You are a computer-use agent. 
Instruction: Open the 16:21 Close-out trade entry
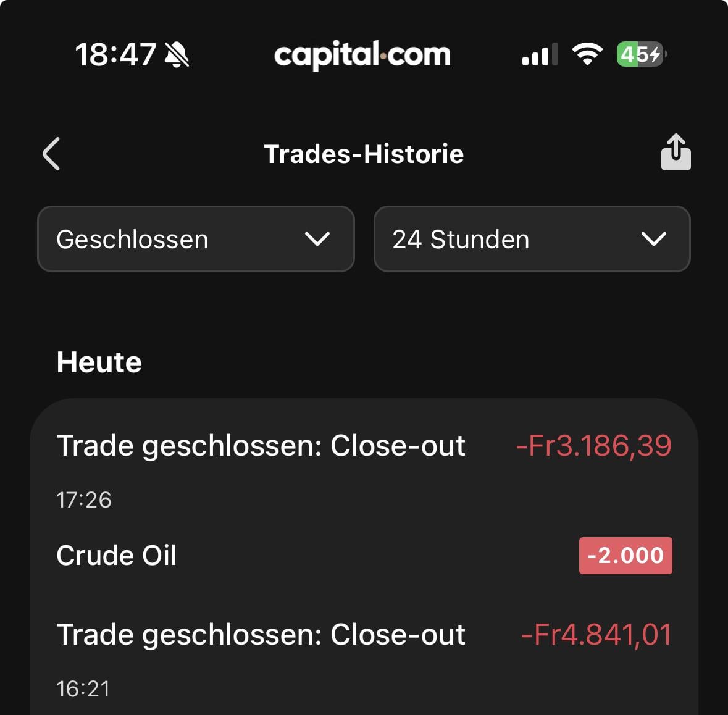click(261, 635)
